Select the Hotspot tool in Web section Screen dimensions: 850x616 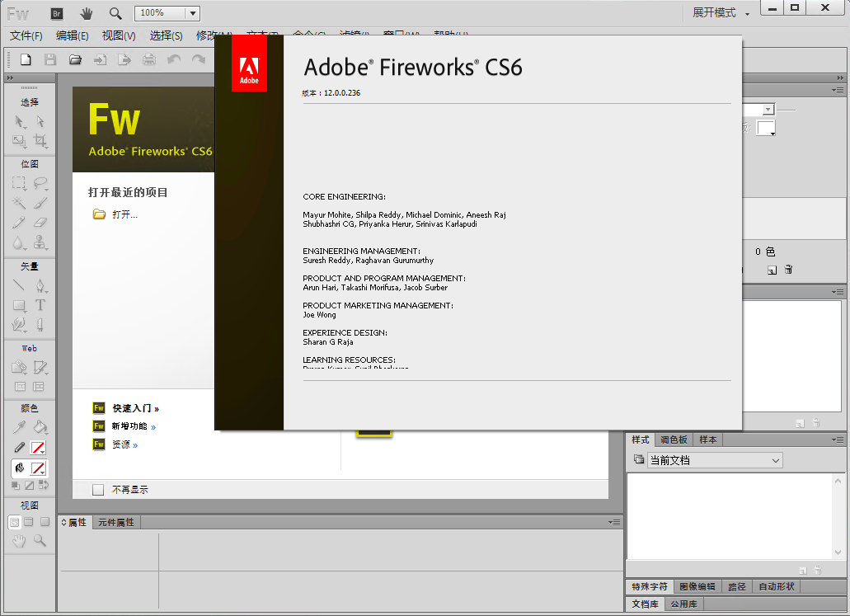20,367
